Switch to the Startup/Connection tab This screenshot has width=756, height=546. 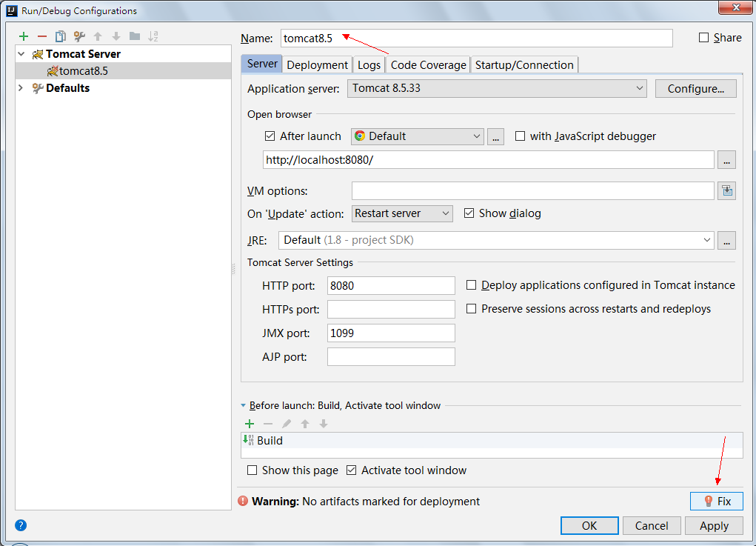[524, 64]
